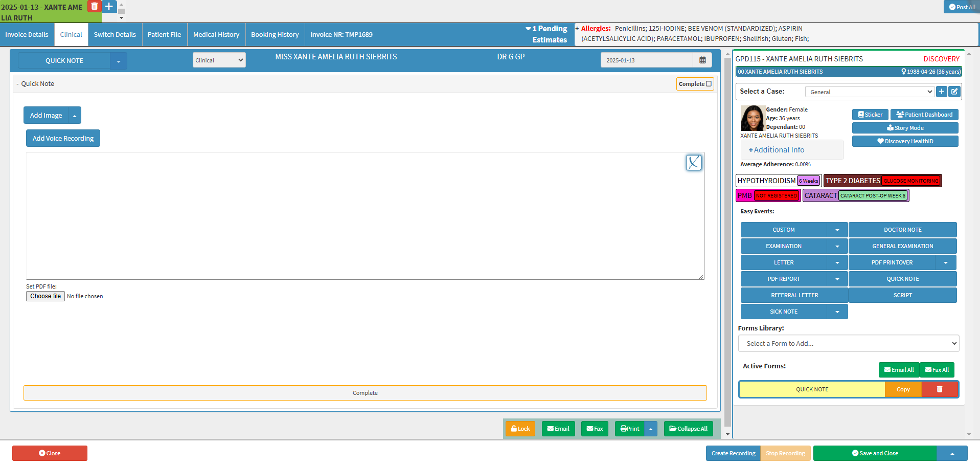The image size is (980, 465).
Task: Open the Clinical type dropdown
Action: click(219, 60)
